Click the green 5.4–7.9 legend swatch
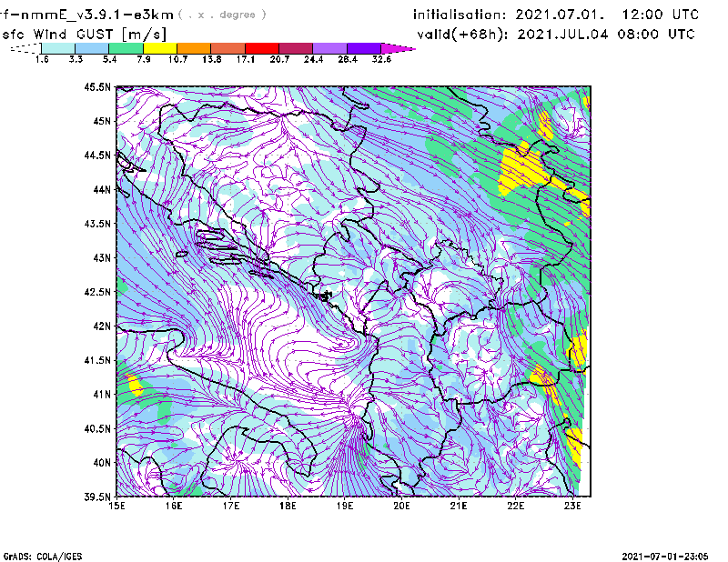Image resolution: width=728 pixels, height=562 pixels. [x=126, y=48]
